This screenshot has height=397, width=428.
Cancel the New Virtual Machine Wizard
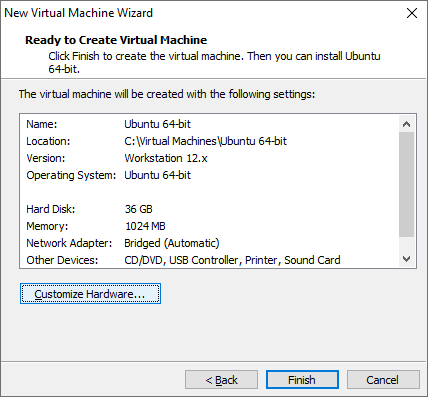tap(383, 380)
